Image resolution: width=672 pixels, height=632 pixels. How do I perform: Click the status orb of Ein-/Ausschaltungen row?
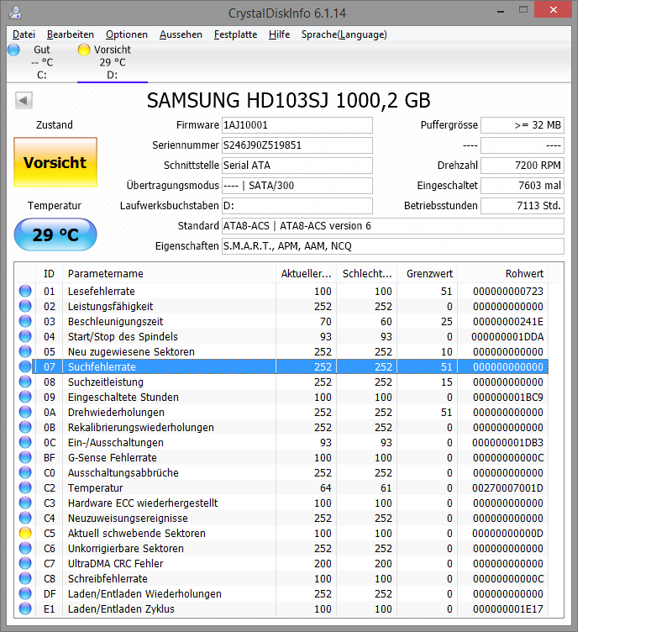(25, 442)
